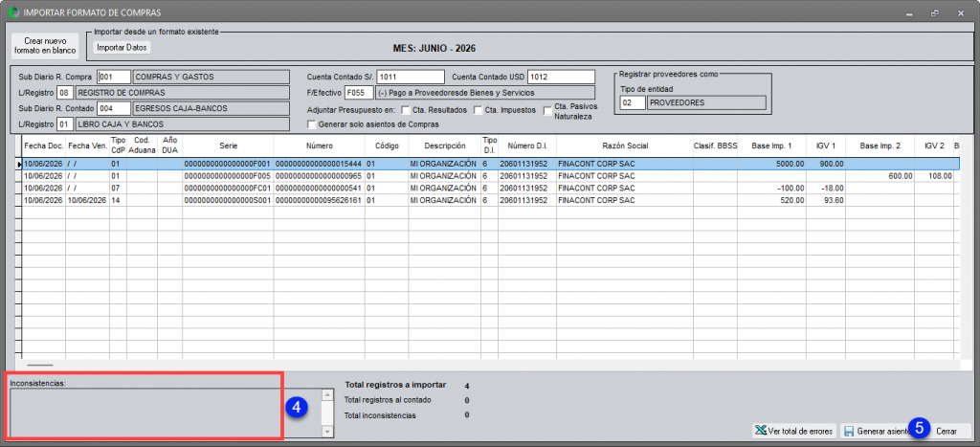Click the L/Registro field with value 01
This screenshot has height=447, width=980.
coord(66,123)
